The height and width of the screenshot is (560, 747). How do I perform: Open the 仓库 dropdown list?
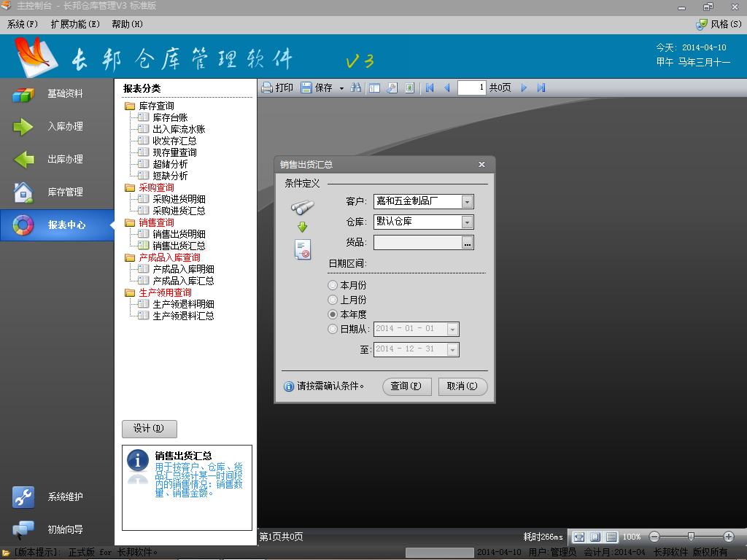pos(467,222)
